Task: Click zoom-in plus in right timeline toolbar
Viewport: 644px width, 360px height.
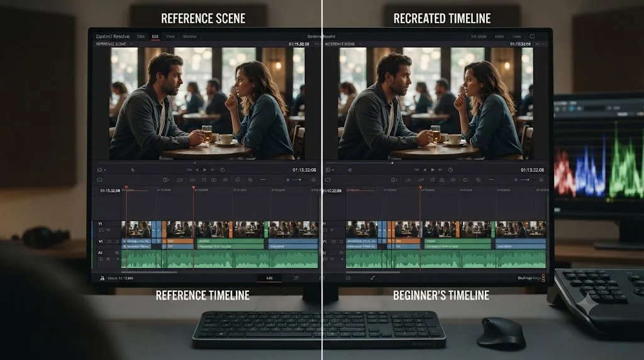Action: pyautogui.click(x=541, y=180)
